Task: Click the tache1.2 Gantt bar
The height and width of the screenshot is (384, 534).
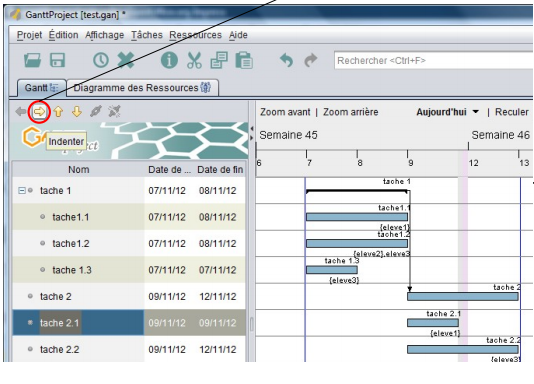Action: tap(357, 243)
